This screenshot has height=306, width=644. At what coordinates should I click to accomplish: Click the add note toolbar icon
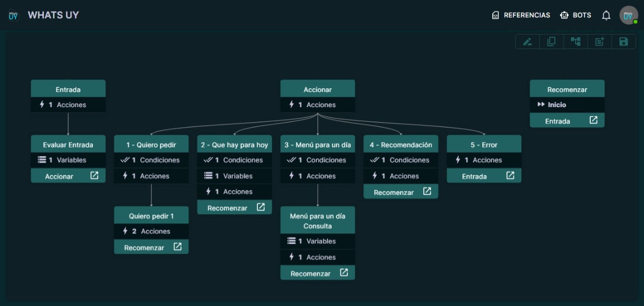click(x=600, y=42)
